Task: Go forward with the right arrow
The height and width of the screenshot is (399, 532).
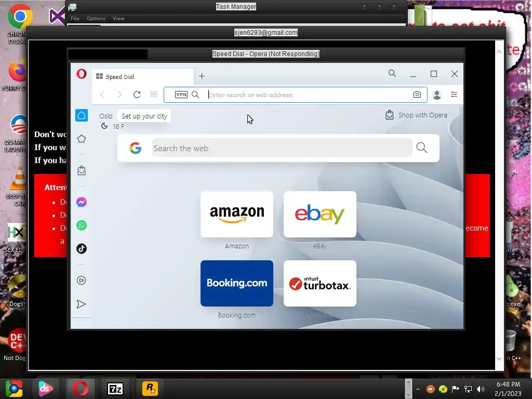Action: (x=119, y=95)
